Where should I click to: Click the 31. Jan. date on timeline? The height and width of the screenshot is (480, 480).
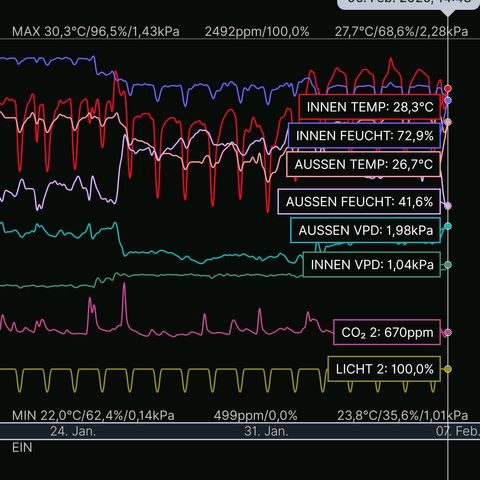pos(266,431)
